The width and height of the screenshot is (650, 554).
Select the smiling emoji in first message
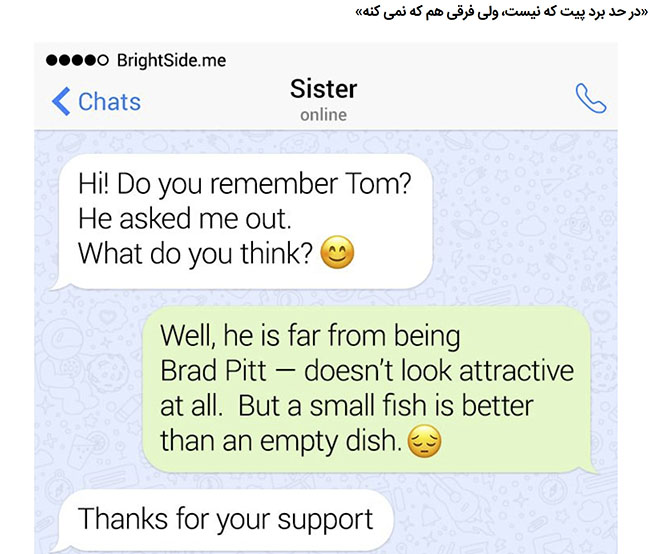pos(337,252)
